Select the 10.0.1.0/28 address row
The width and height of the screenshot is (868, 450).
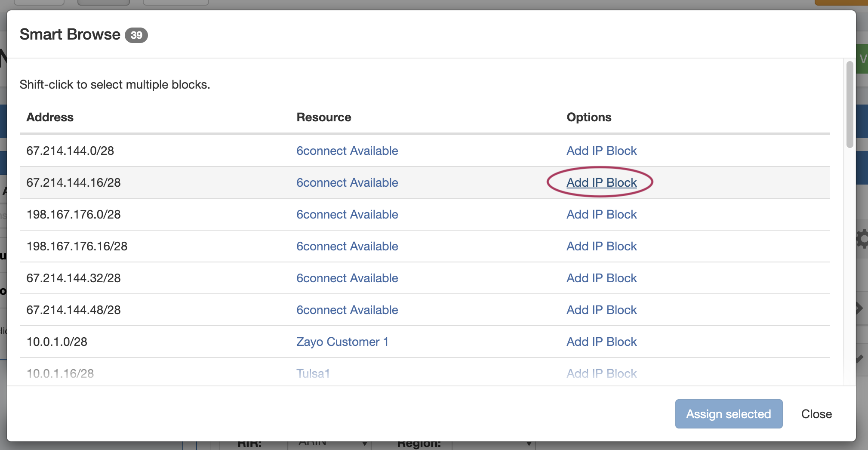coord(57,342)
